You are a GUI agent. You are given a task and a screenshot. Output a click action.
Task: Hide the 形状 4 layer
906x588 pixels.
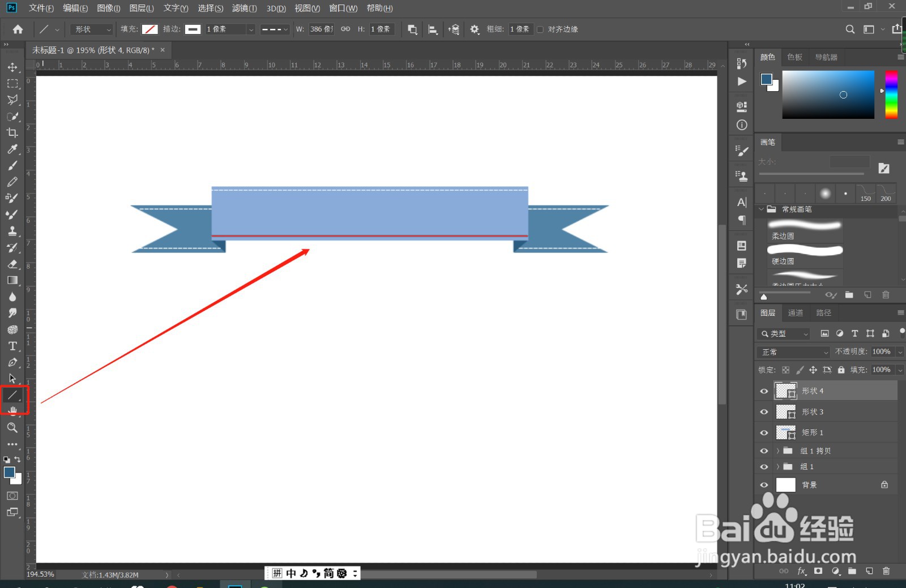[x=764, y=391]
